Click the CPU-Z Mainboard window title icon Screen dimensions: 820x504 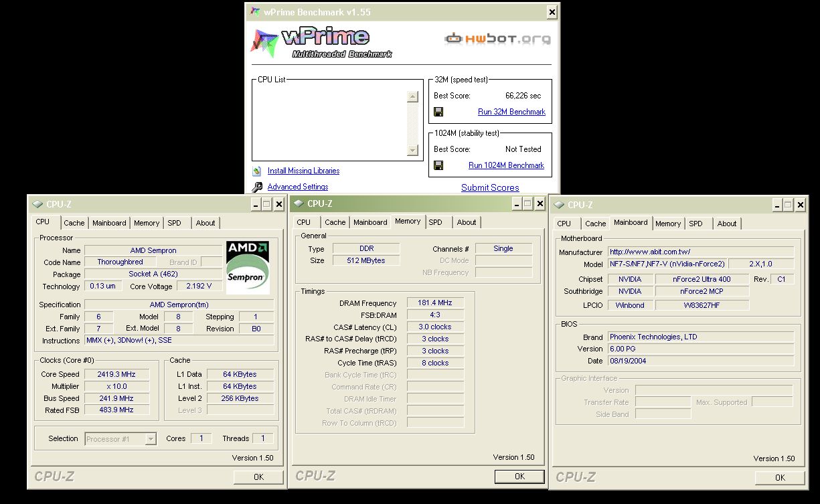click(x=559, y=204)
